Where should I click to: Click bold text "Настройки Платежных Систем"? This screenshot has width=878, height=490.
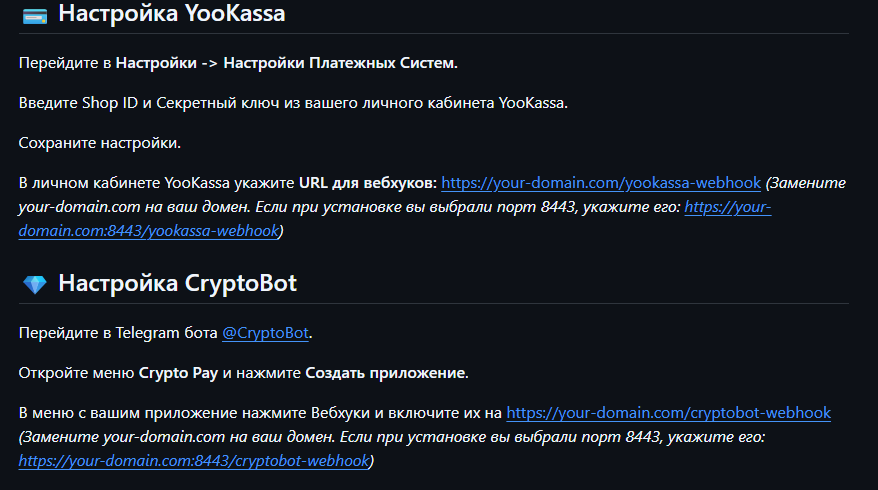(339, 63)
